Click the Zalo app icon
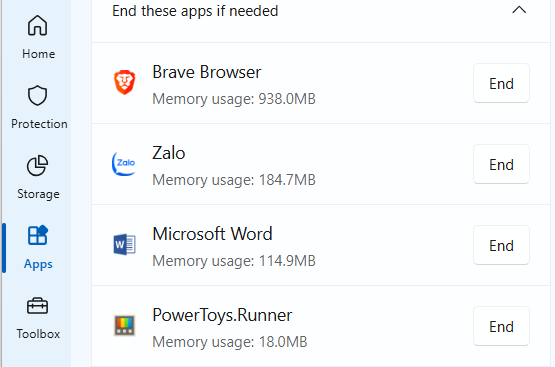Image resolution: width=555 pixels, height=367 pixels. [124, 164]
